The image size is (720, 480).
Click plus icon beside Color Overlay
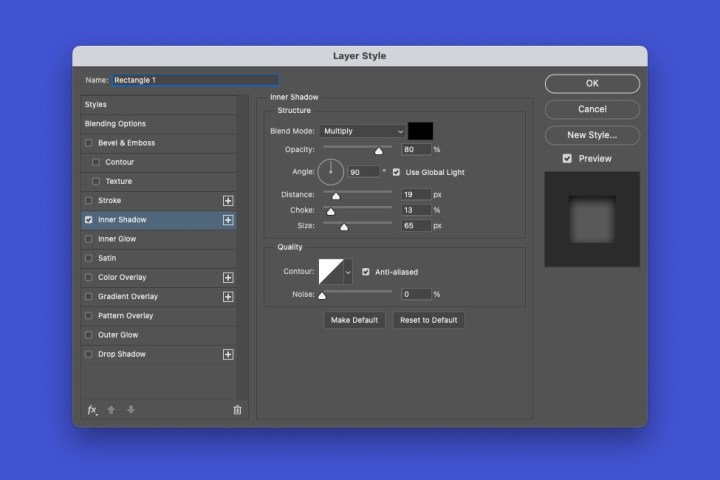(228, 278)
